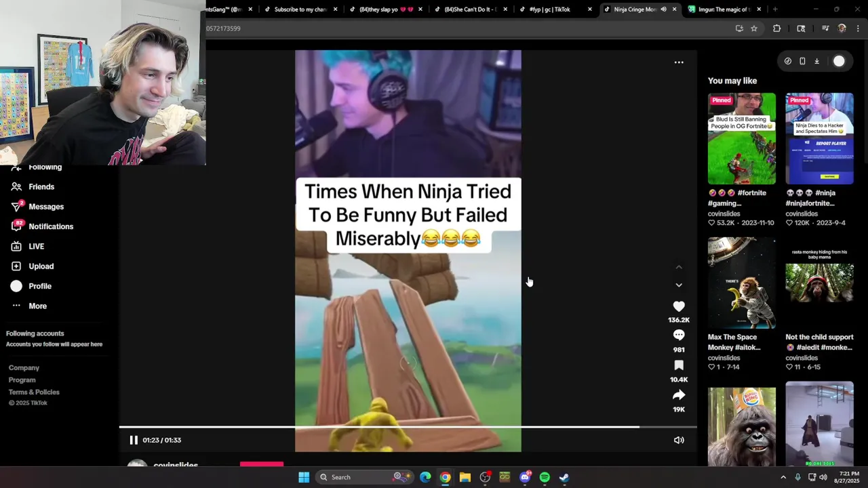Click the phone icon in the floating toolbar
This screenshot has width=868, height=488.
pyautogui.click(x=802, y=61)
